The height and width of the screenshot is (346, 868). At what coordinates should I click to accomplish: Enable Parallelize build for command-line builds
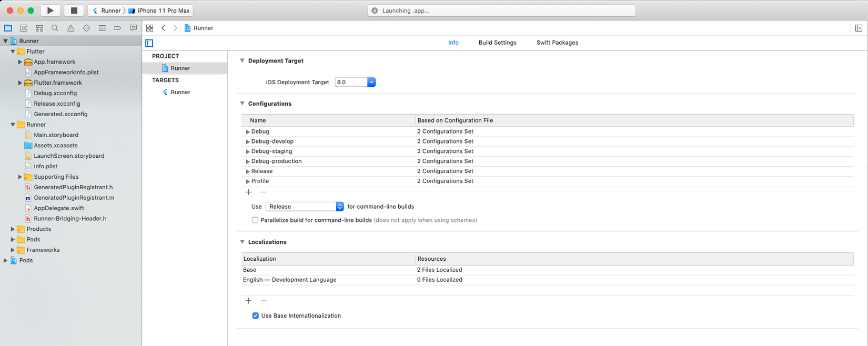pos(255,220)
